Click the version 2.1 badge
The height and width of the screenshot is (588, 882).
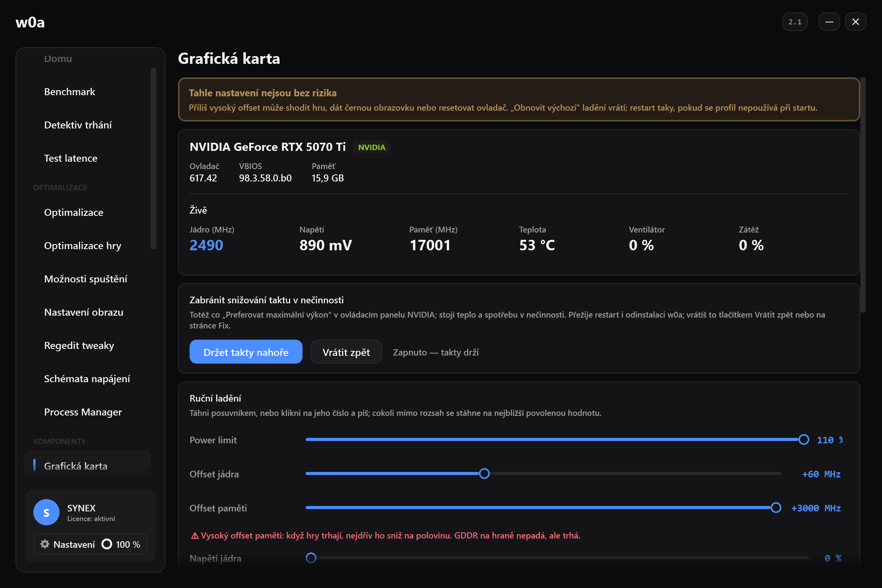[x=795, y=22]
